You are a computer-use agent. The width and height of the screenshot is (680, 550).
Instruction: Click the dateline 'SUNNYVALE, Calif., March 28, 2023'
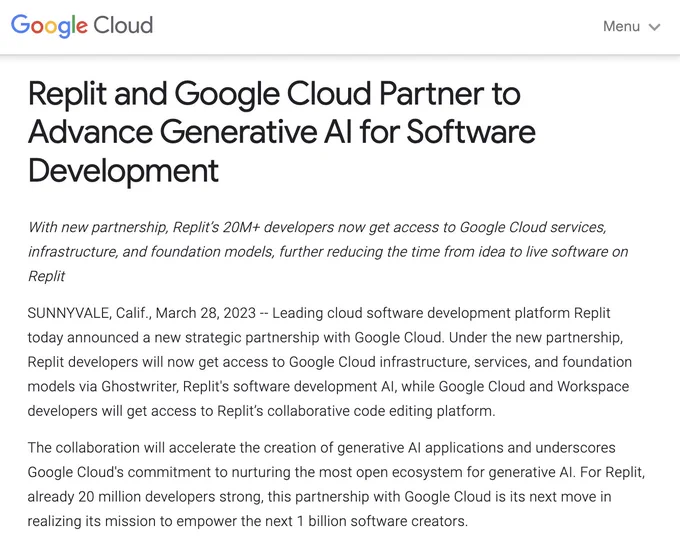[141, 313]
